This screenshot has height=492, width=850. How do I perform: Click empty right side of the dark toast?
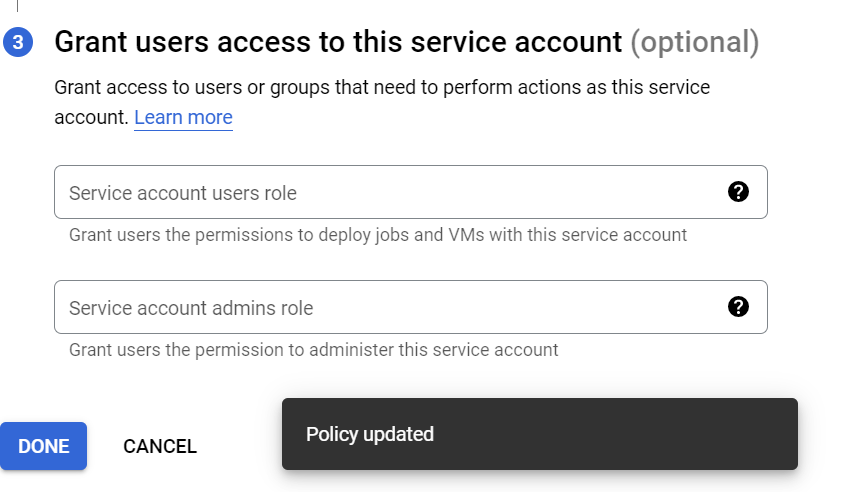(x=680, y=434)
